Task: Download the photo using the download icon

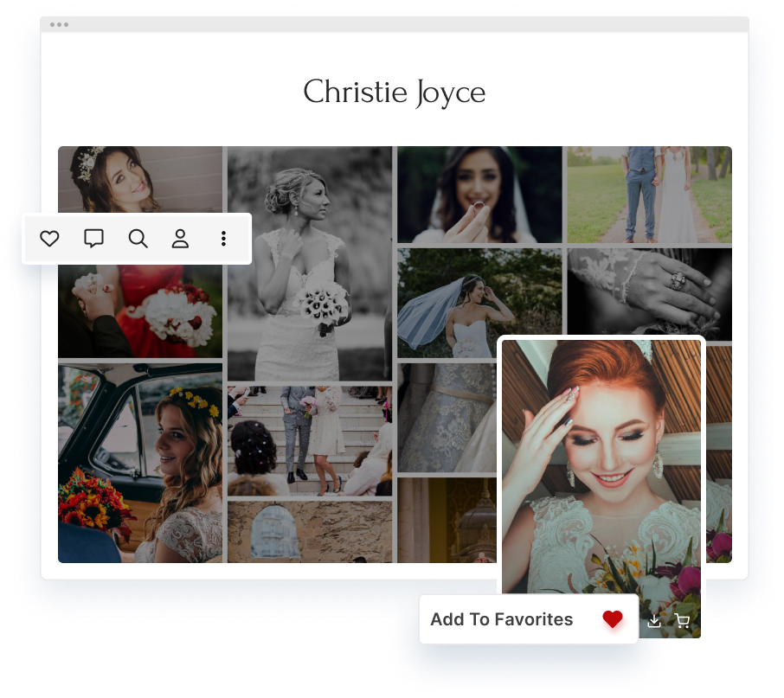Action: pos(654,620)
